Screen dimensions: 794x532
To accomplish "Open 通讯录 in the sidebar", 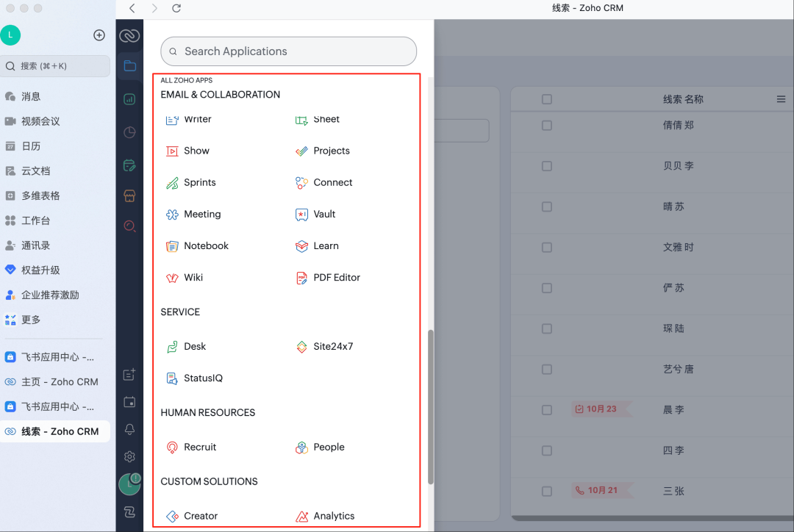I will pyautogui.click(x=55, y=245).
